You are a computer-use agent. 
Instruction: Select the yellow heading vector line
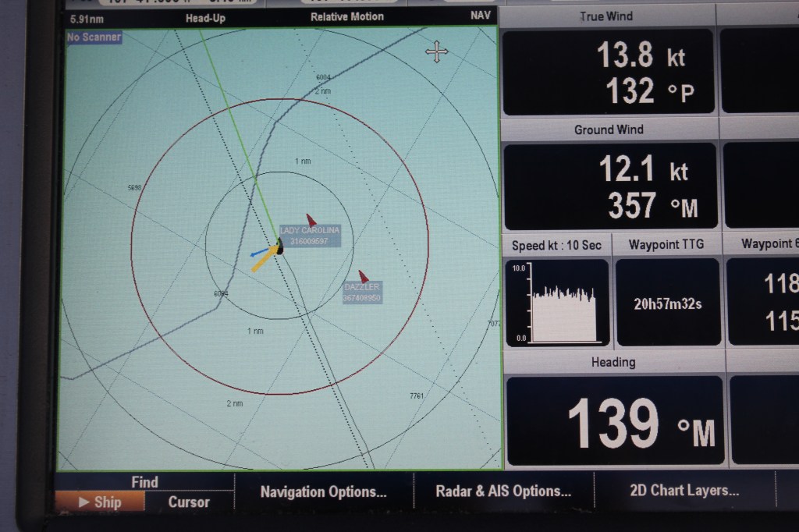click(264, 260)
